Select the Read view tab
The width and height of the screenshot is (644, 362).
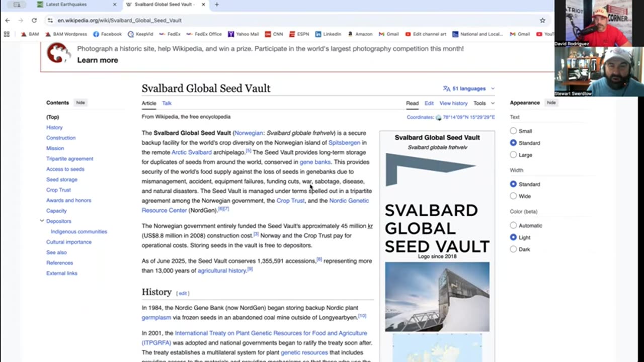click(412, 103)
